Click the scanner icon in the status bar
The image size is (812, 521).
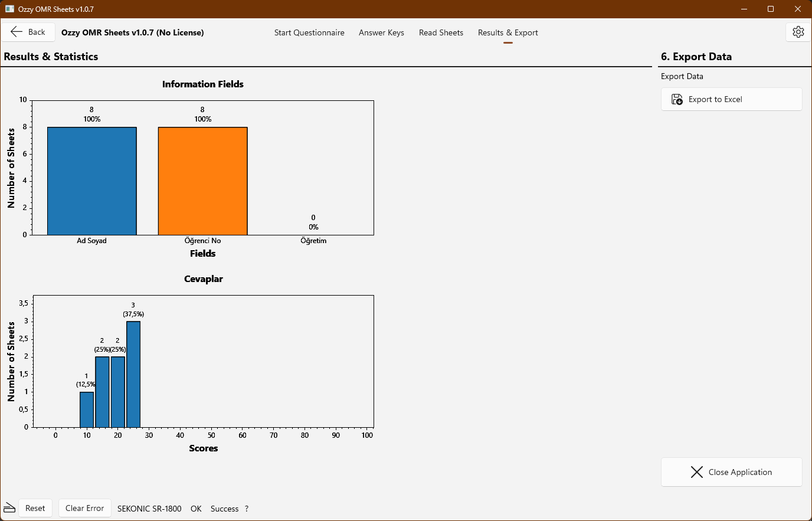click(8, 508)
